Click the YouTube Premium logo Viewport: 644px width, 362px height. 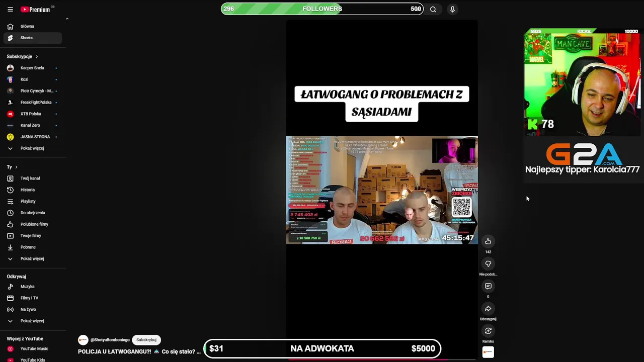point(35,10)
